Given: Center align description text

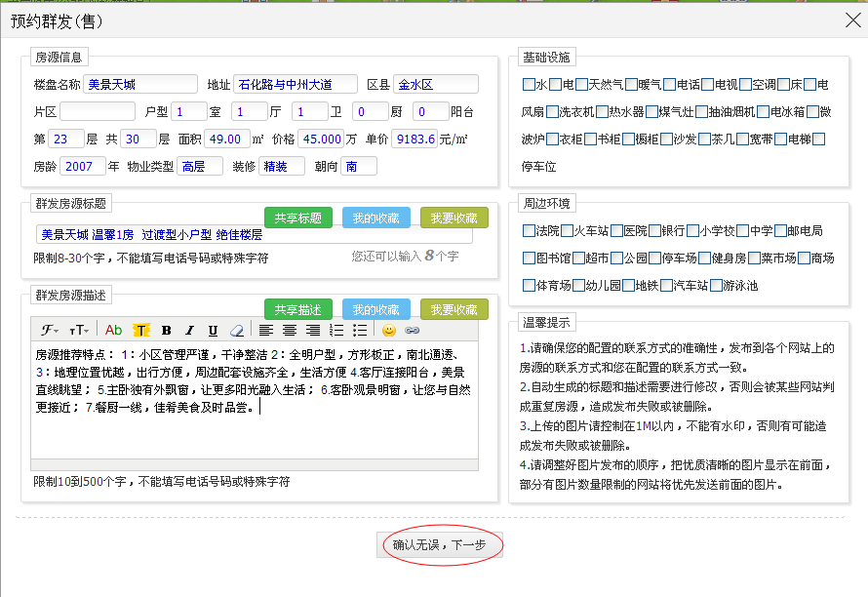Looking at the screenshot, I should [289, 330].
